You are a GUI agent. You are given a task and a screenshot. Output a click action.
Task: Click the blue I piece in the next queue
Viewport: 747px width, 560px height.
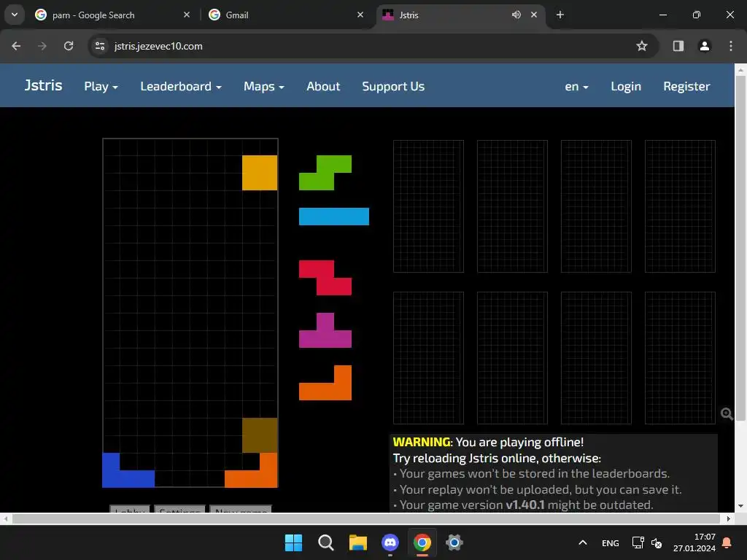click(334, 216)
